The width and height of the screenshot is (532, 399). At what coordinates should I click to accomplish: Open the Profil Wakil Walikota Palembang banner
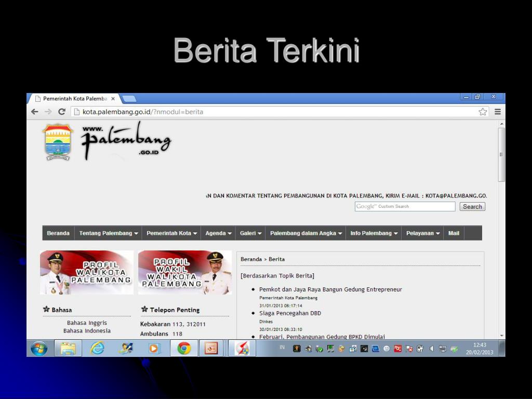point(185,272)
